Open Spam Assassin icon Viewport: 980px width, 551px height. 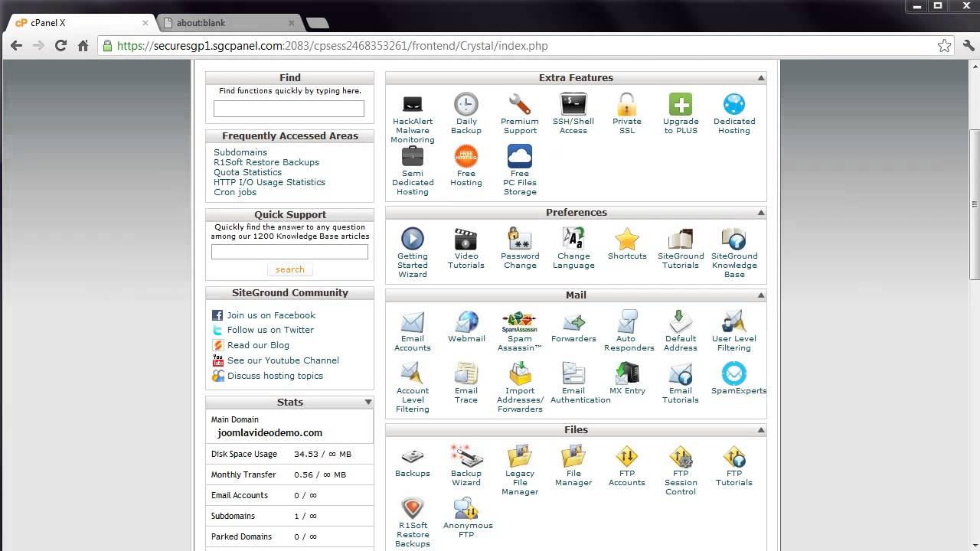click(x=520, y=321)
